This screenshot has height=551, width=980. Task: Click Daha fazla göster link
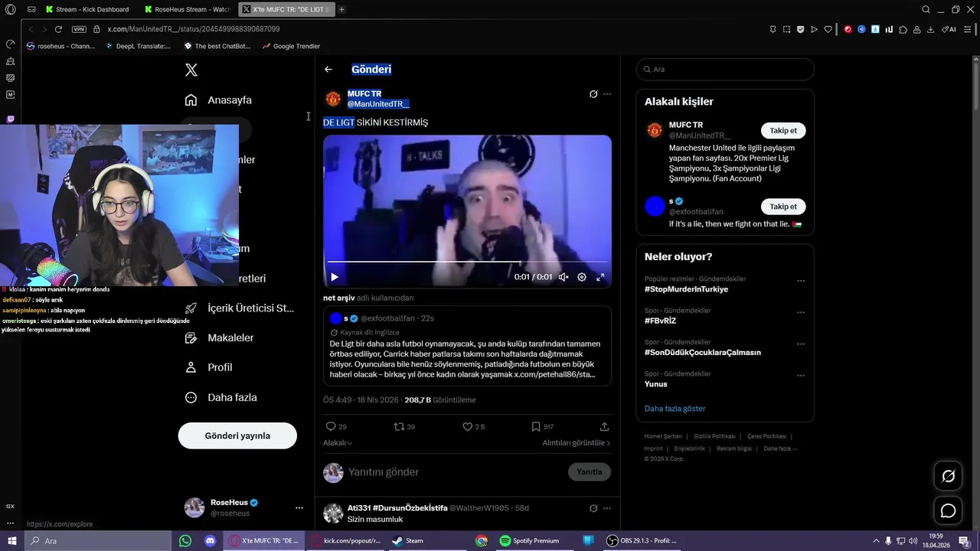675,409
